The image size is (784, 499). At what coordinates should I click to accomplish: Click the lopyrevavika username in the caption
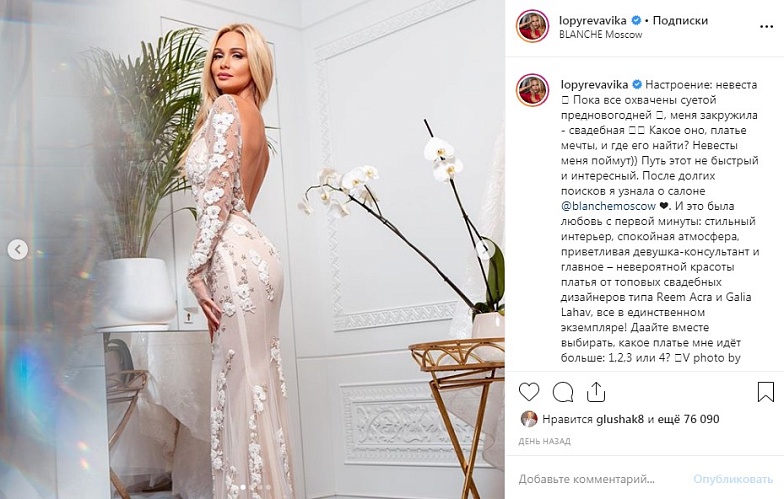tap(594, 84)
